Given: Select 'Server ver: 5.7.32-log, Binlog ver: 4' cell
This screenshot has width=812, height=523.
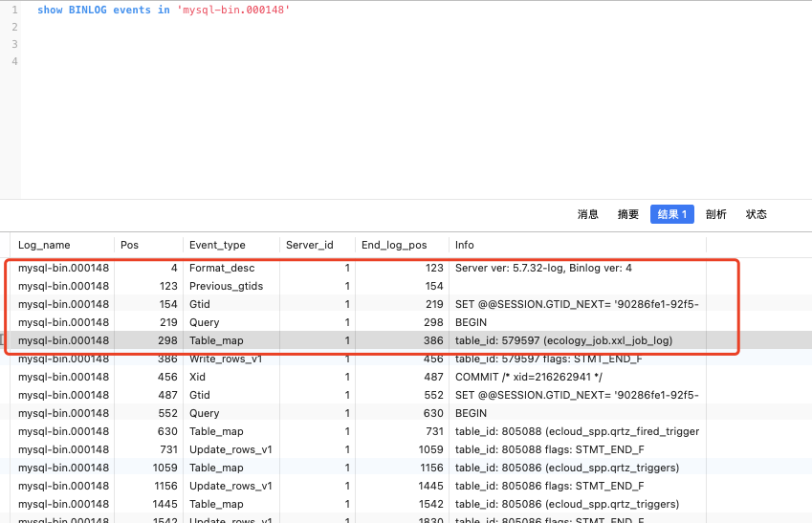Looking at the screenshot, I should click(x=543, y=268).
